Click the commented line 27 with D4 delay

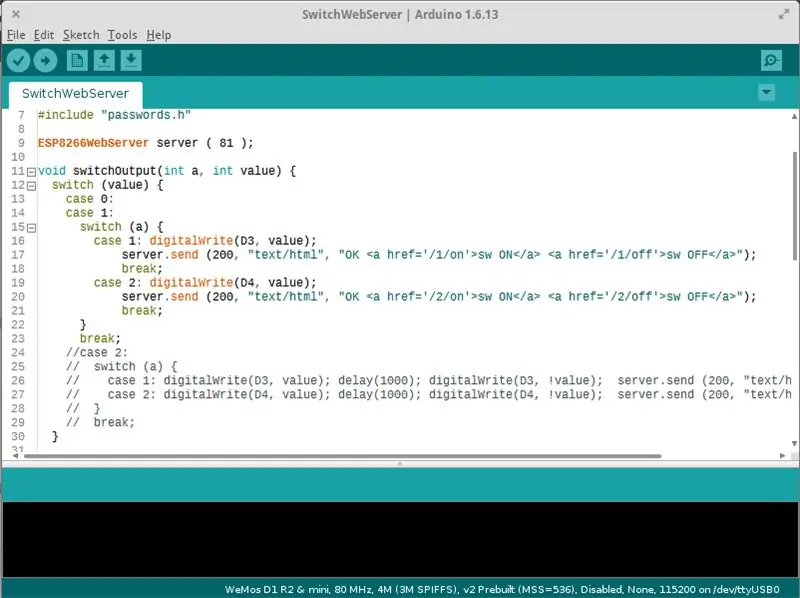click(429, 394)
